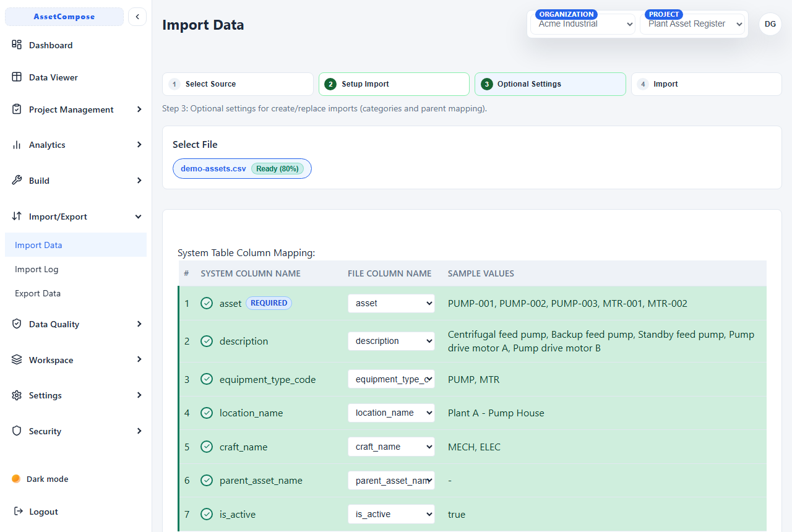
Task: Toggle Dark mode
Action: (41, 479)
